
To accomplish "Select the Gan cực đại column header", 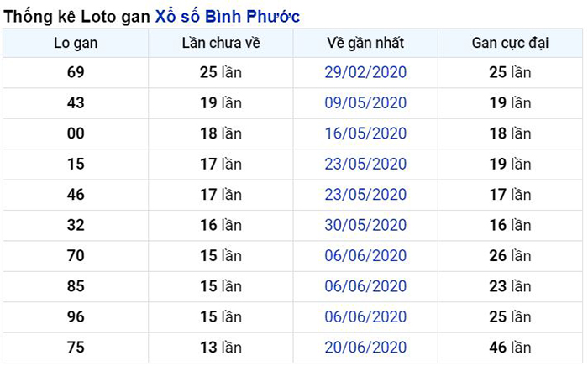I will coord(510,43).
